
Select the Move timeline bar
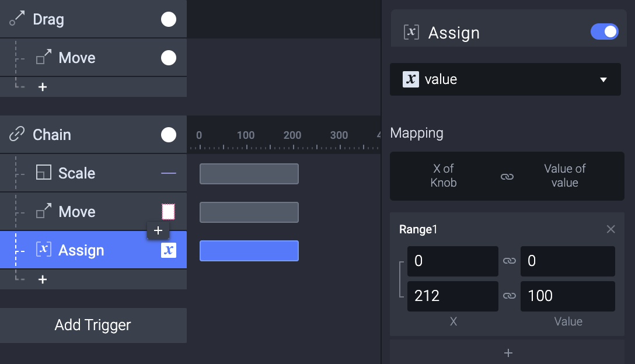click(x=249, y=212)
